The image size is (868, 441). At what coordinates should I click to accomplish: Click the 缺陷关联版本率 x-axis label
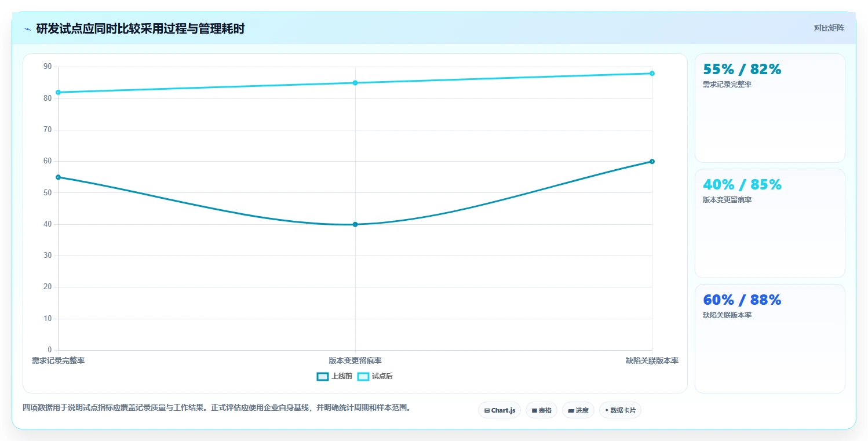(x=652, y=360)
